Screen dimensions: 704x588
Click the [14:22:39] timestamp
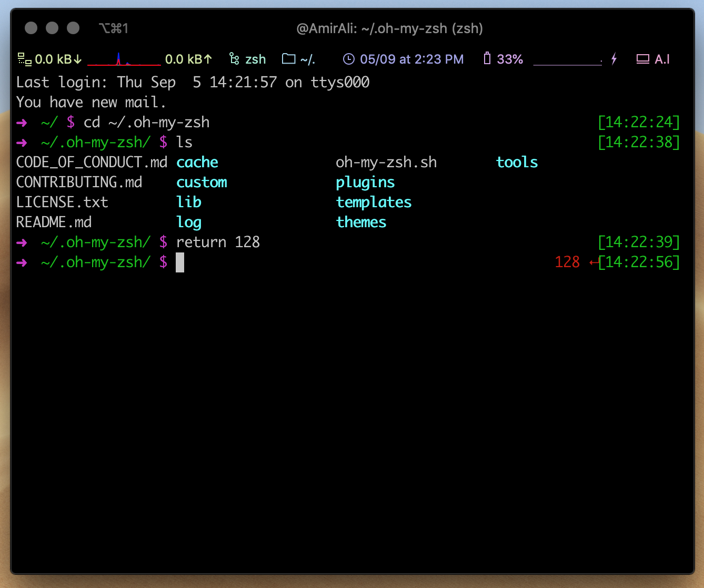(x=639, y=242)
